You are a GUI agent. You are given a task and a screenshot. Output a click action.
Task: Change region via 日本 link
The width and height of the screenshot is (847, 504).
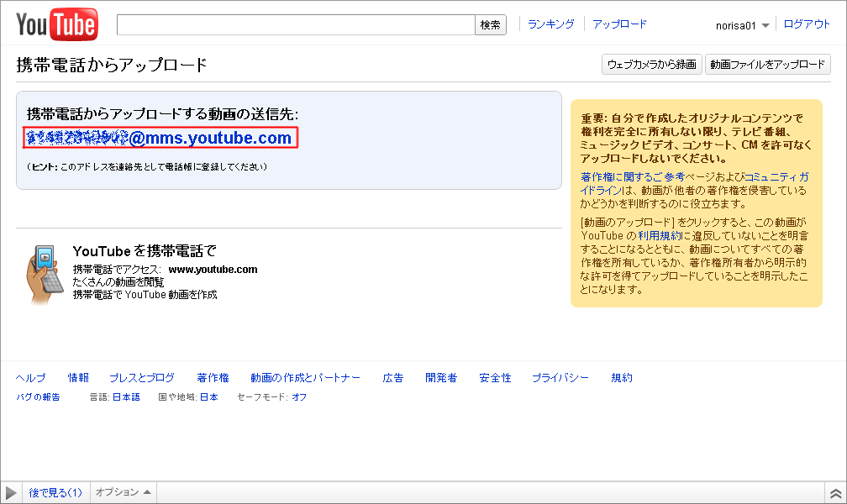209,397
